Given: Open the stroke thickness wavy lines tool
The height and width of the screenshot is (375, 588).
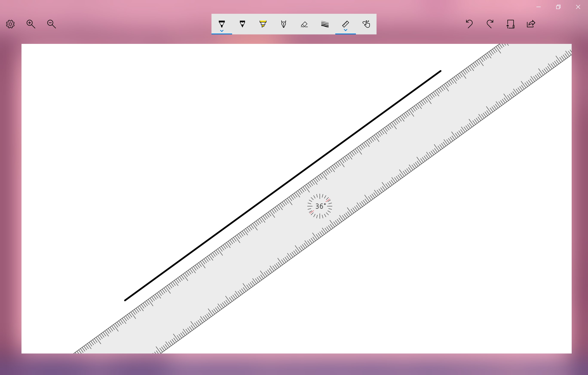Looking at the screenshot, I should (325, 24).
